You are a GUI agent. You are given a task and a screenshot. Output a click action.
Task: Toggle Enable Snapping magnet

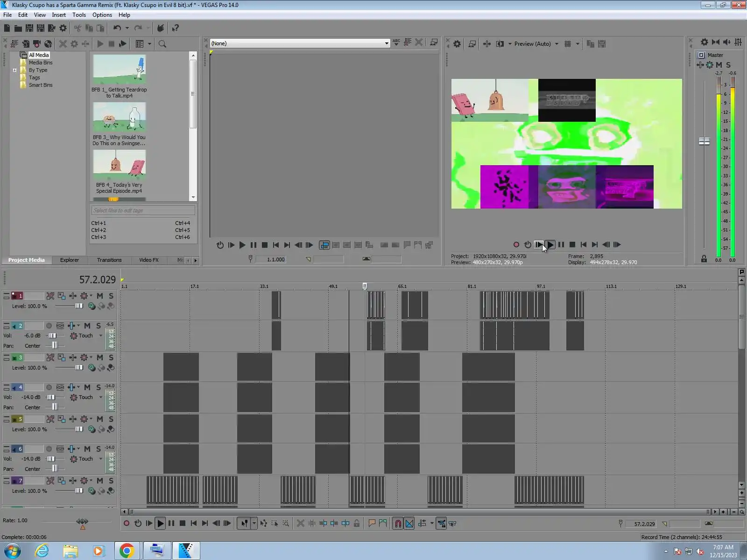click(398, 524)
